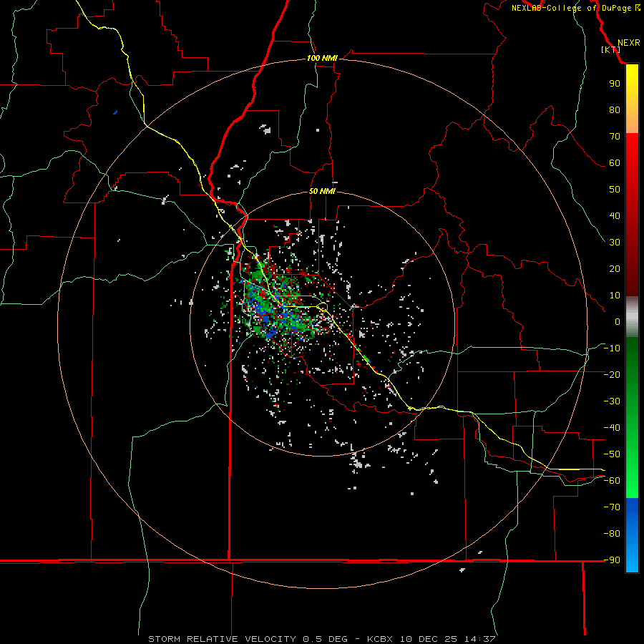Viewport: 644px width, 644px height.
Task: Click the "-80" scale value
Action: (612, 534)
